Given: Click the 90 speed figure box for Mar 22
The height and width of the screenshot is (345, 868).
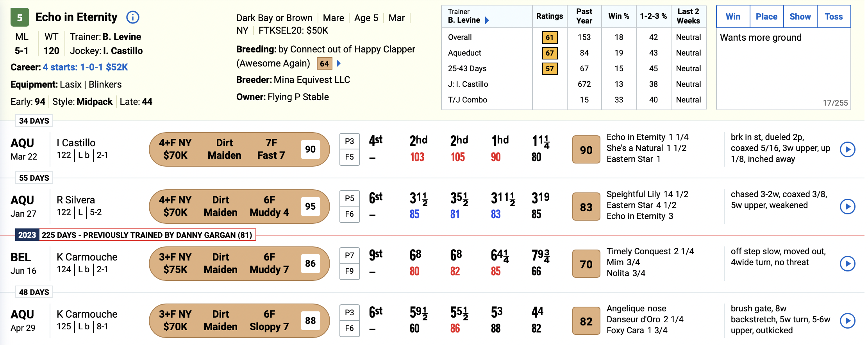Looking at the screenshot, I should point(586,149).
